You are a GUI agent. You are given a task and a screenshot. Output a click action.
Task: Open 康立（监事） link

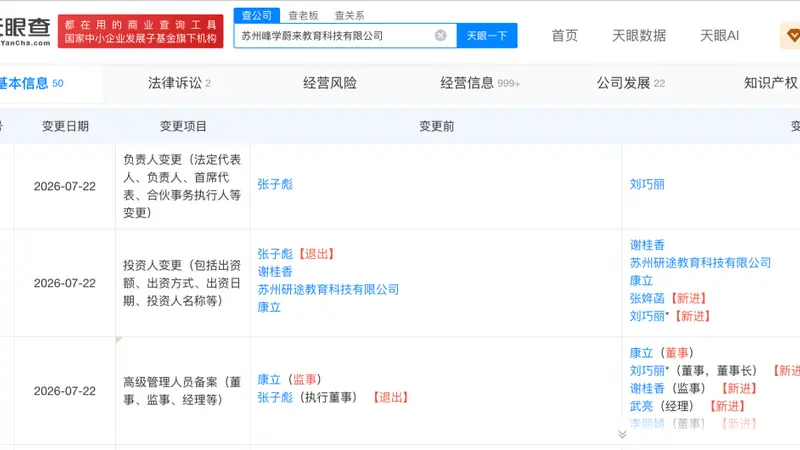269,380
